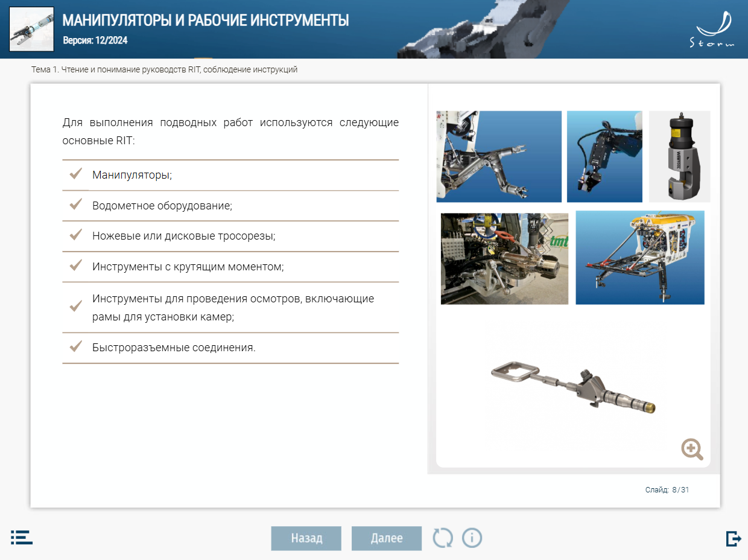Click the 'Тема 1' breadcrumb text
Image resolution: width=748 pixels, height=560 pixels.
165,69
